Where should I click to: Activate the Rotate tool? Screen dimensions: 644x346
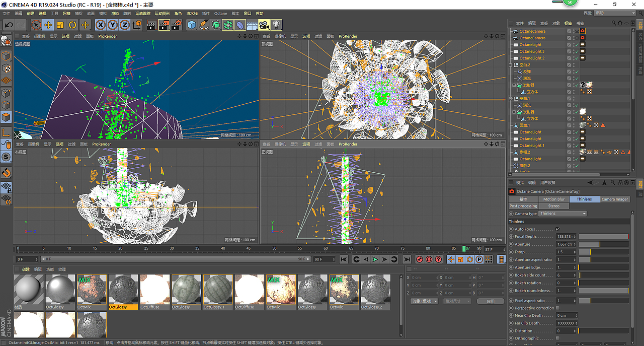point(72,25)
